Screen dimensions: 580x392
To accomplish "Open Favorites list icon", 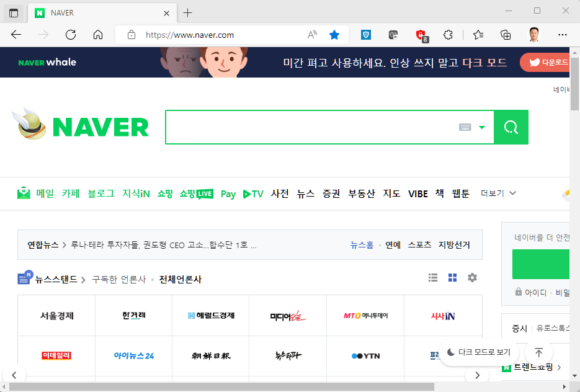I will tap(478, 35).
